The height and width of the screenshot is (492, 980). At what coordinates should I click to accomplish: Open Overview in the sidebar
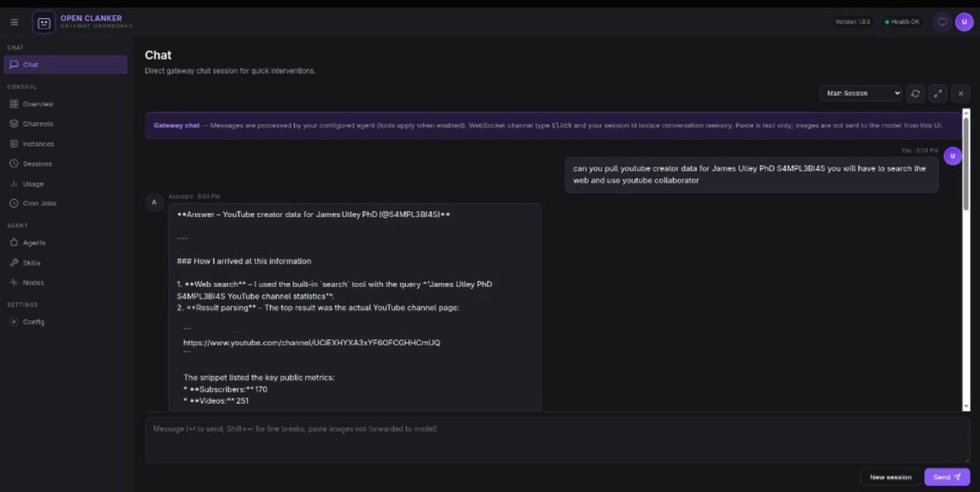[38, 104]
